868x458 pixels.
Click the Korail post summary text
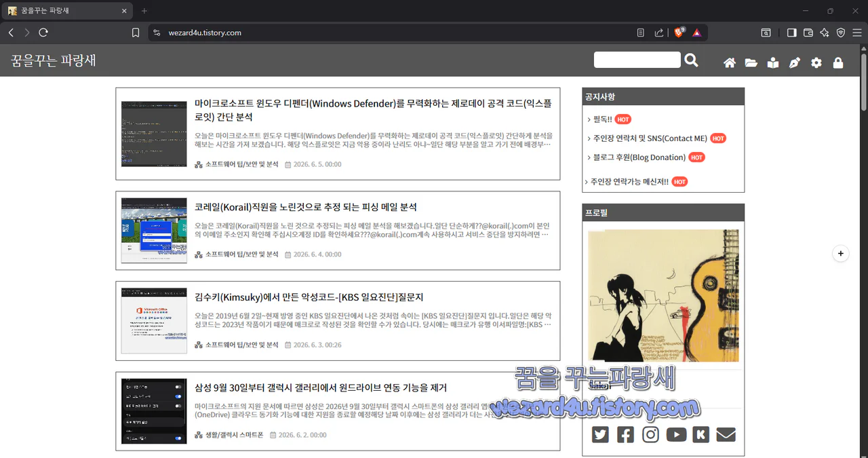tap(372, 230)
